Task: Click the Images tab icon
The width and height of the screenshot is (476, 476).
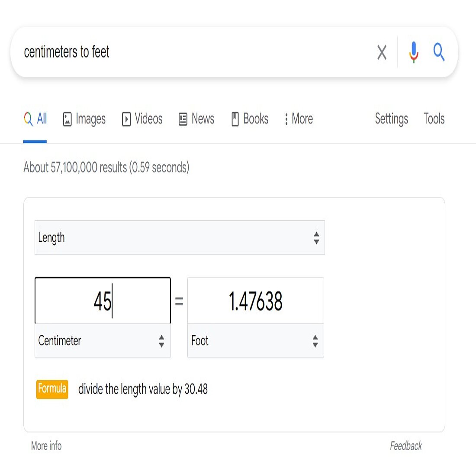Action: [x=67, y=119]
